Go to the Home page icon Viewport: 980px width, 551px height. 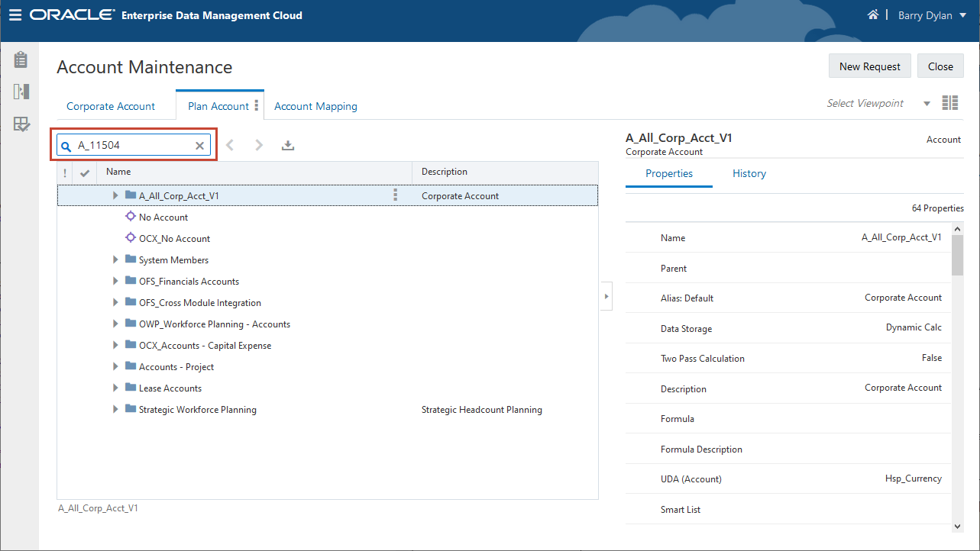click(872, 15)
